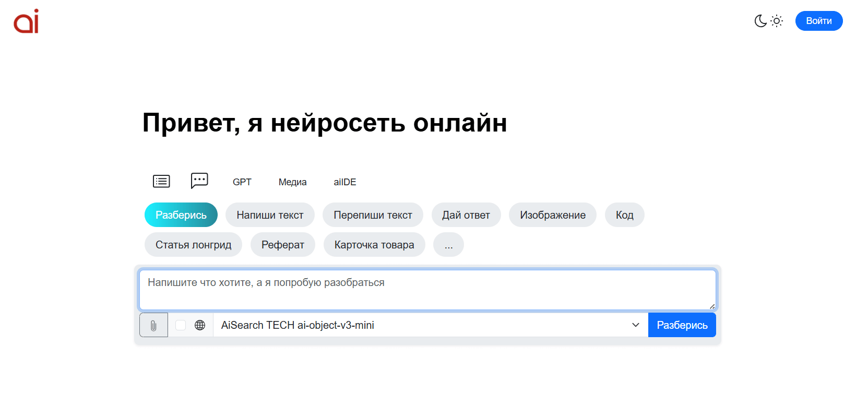868x405 pixels.
Task: Open the list view icon tab
Action: pyautogui.click(x=161, y=181)
